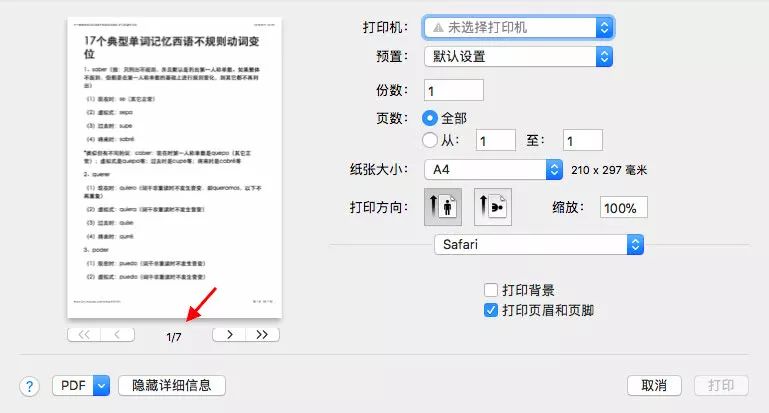Go to next preview page
Screen dimensions: 769x413
tap(229, 335)
